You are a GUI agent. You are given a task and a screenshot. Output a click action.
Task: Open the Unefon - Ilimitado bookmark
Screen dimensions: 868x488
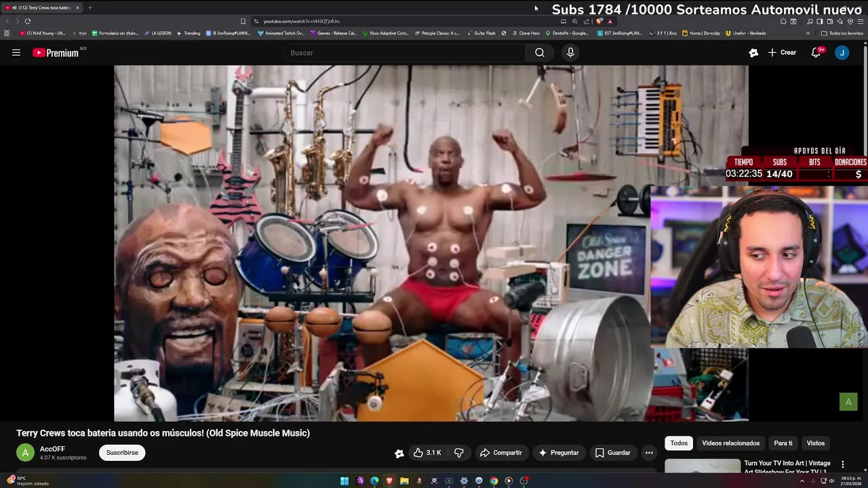[x=745, y=33]
